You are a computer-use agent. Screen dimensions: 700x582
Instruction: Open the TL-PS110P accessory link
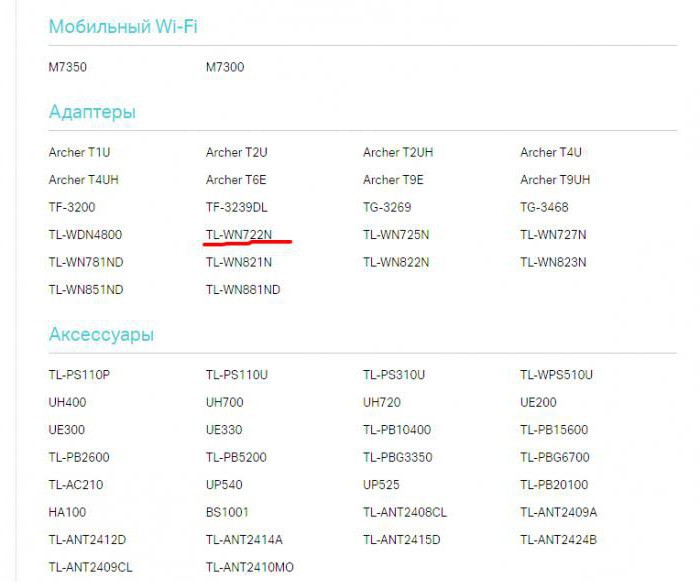tap(79, 375)
